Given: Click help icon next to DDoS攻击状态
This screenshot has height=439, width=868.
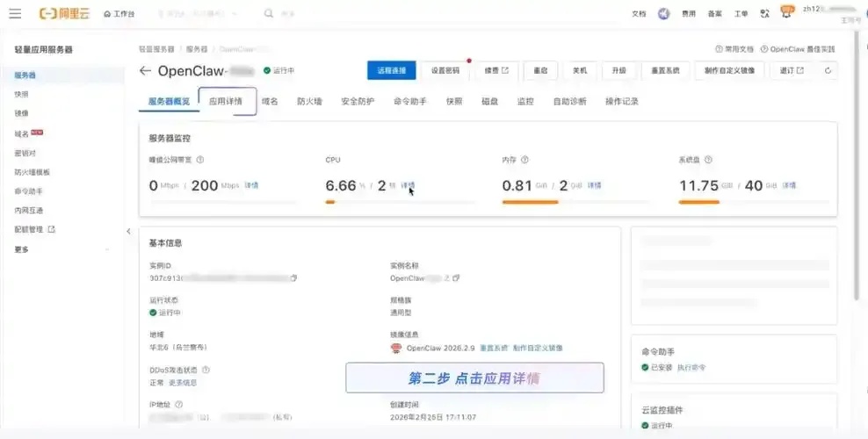Looking at the screenshot, I should (x=206, y=370).
